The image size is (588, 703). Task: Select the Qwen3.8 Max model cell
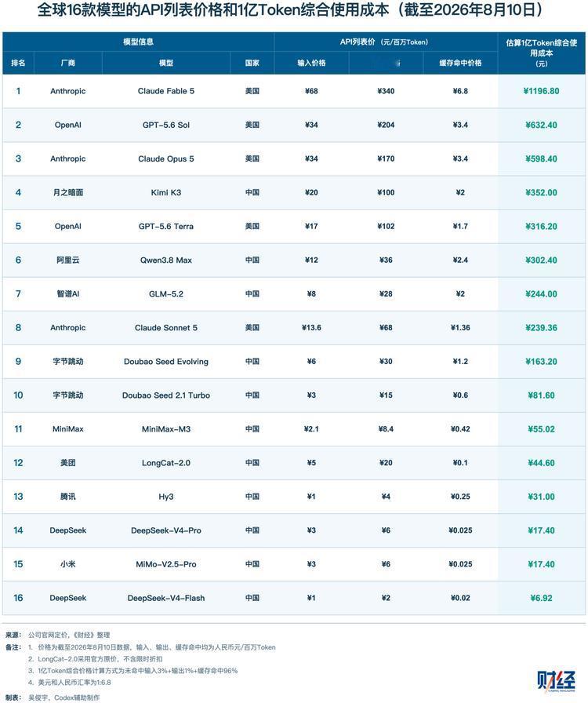[x=166, y=260]
